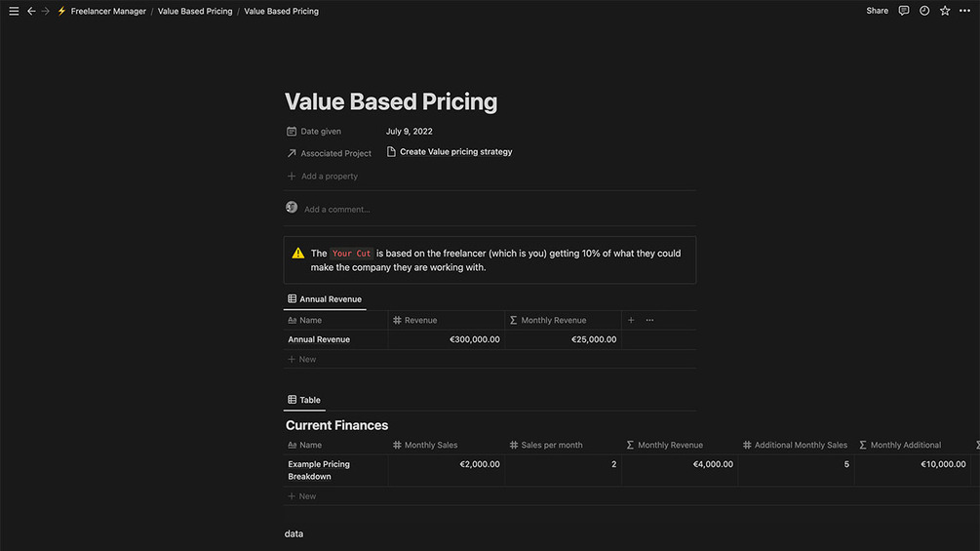This screenshot has height=551, width=980.
Task: Edit the July 9, 2022 date value
Action: point(409,131)
